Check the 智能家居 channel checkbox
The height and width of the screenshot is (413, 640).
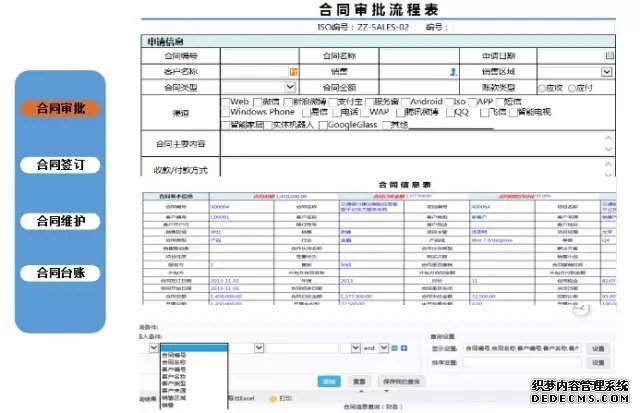coord(225,125)
